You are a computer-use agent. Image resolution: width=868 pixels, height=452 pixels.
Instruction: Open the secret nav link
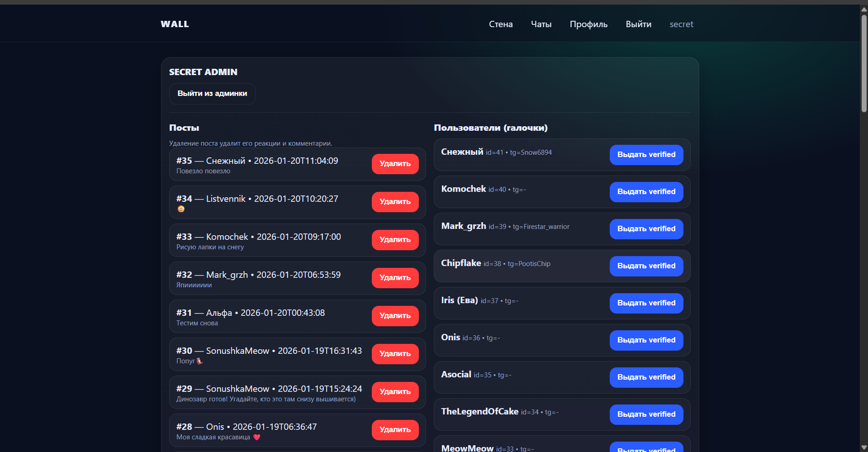coord(681,24)
